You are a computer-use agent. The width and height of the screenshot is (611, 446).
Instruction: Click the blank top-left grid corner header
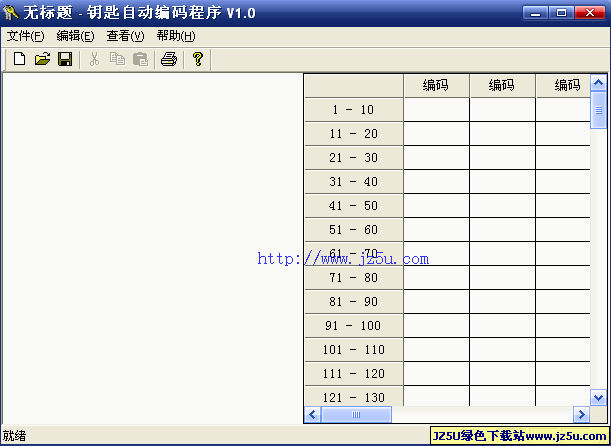click(353, 85)
